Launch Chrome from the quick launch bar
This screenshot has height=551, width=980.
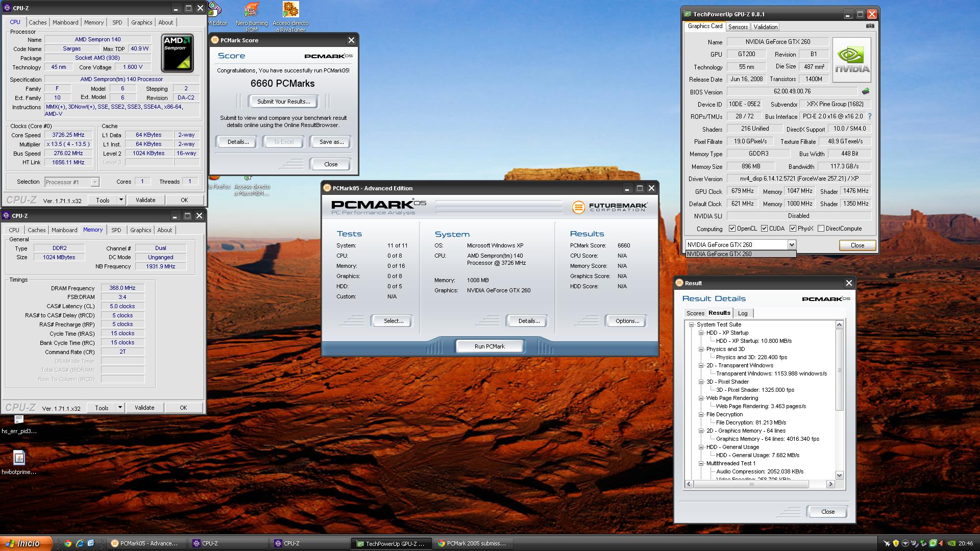[68, 543]
